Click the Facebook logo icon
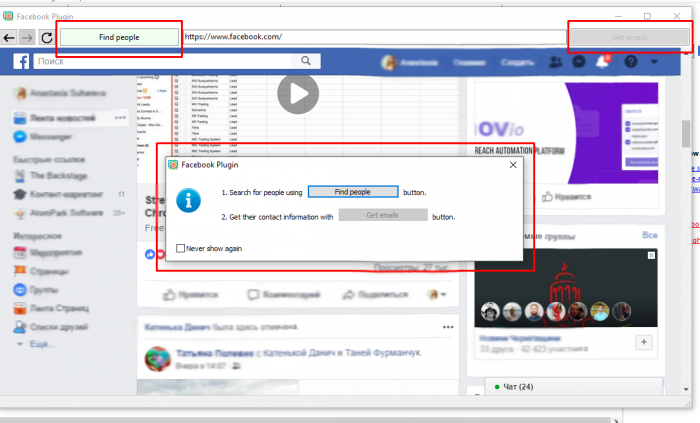The image size is (700, 423). pos(19,62)
